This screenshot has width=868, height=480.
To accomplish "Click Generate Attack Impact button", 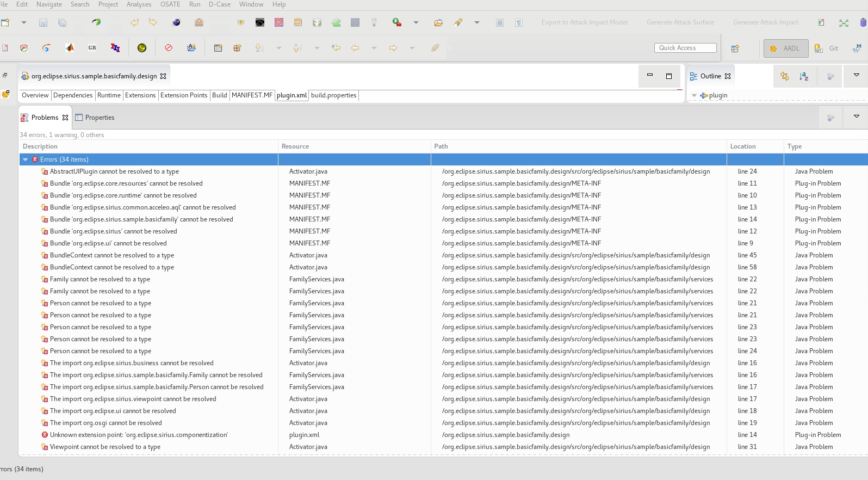I will pos(766,22).
